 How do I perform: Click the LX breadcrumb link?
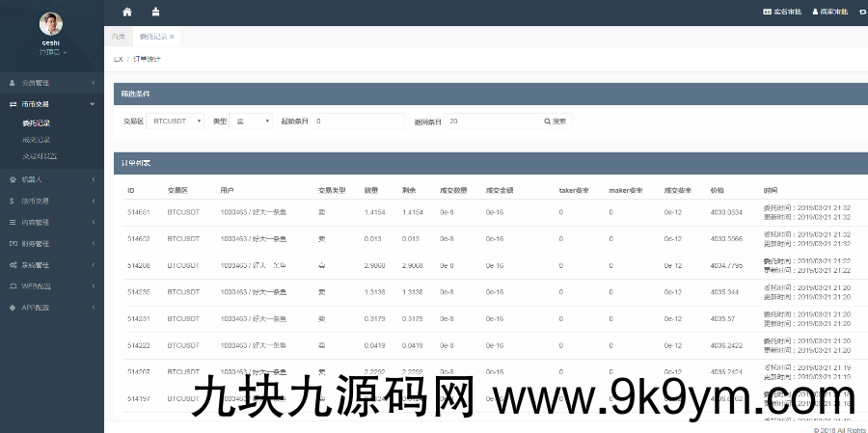119,59
